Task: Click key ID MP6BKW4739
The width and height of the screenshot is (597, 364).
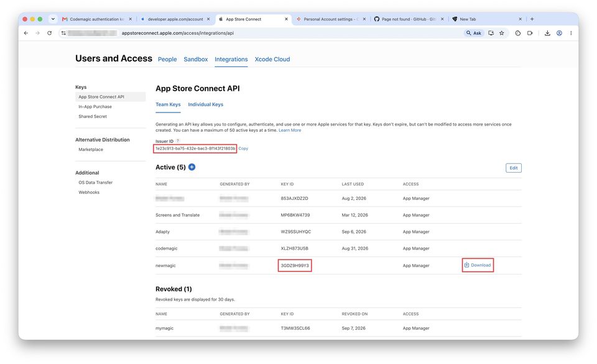Action: coord(295,216)
